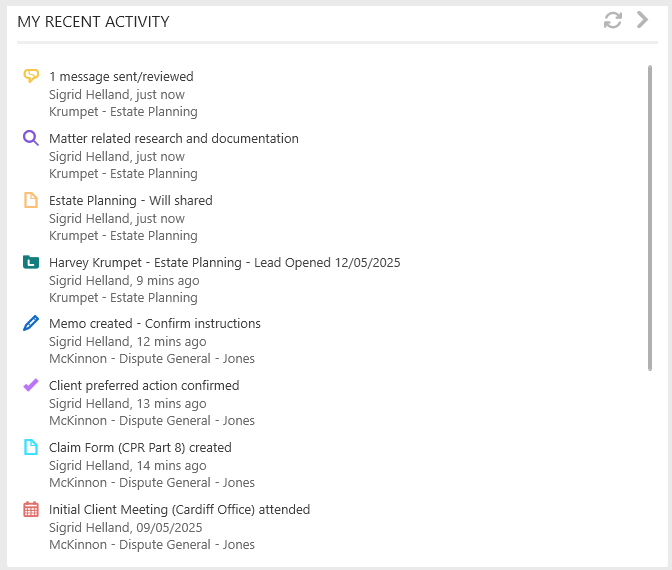672x570 pixels.
Task: Click the teal Lead folder icon
Action: 31,262
